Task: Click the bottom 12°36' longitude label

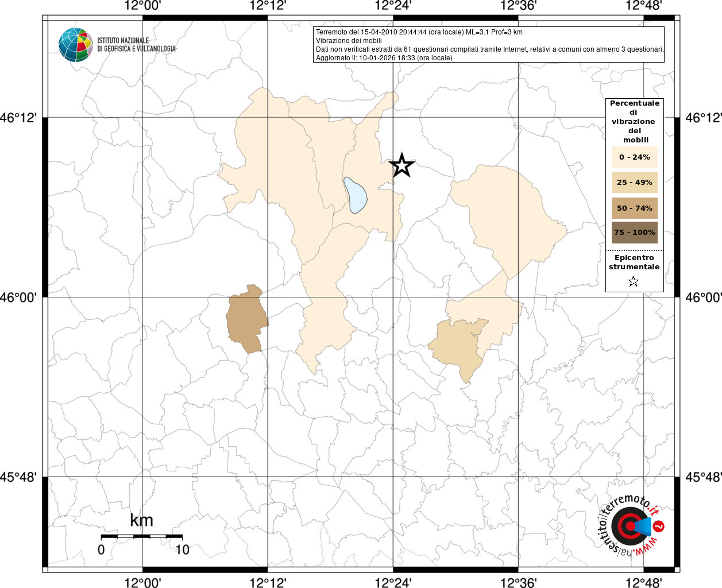Action: (518, 582)
